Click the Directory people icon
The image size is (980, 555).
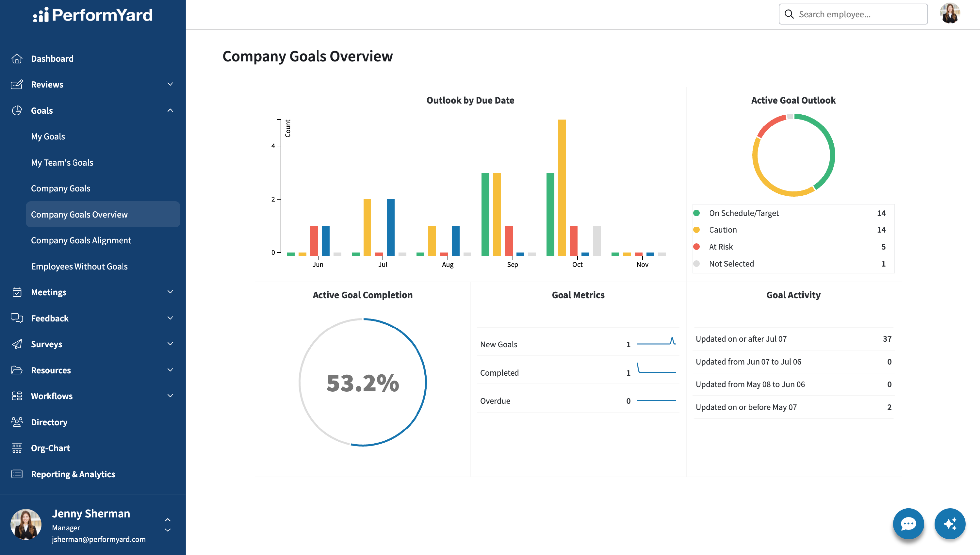pos(17,422)
